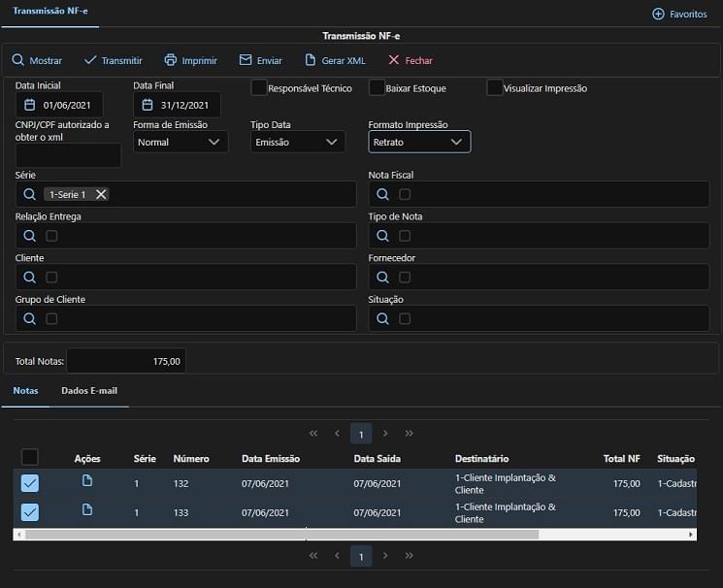Image resolution: width=723 pixels, height=588 pixels.
Task: Click the Transmitir checkmark icon
Action: (x=90, y=60)
